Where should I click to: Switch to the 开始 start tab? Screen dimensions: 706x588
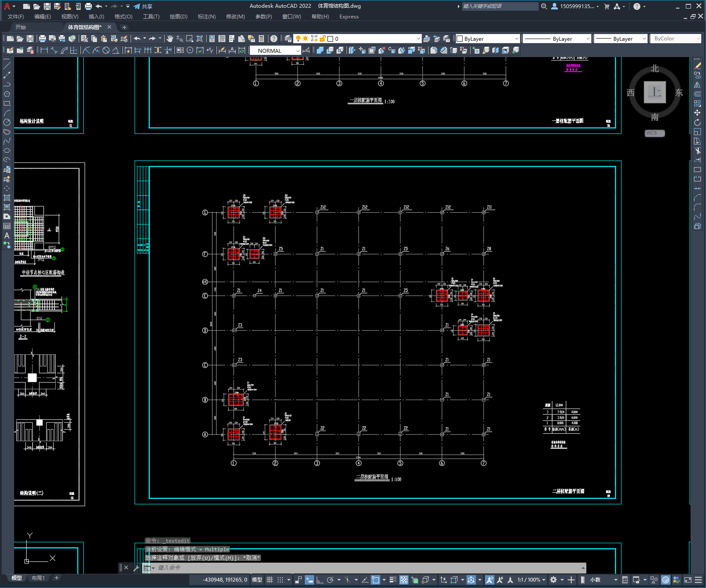click(x=21, y=27)
